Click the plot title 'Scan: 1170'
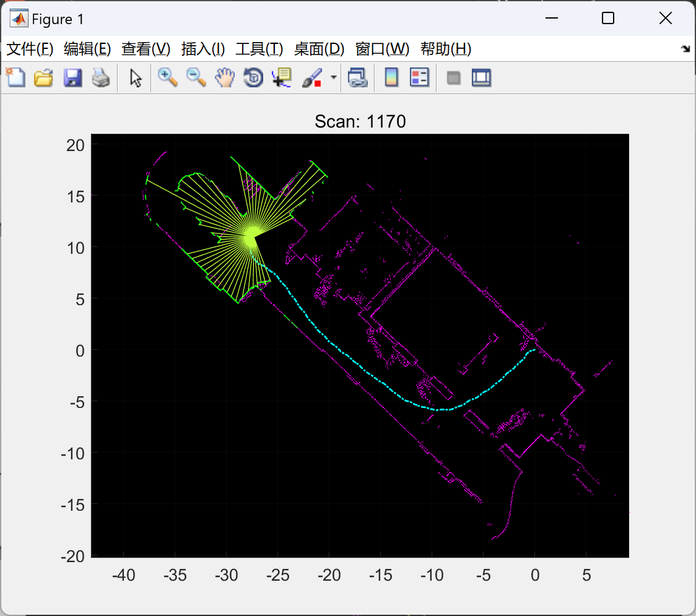 coord(360,121)
